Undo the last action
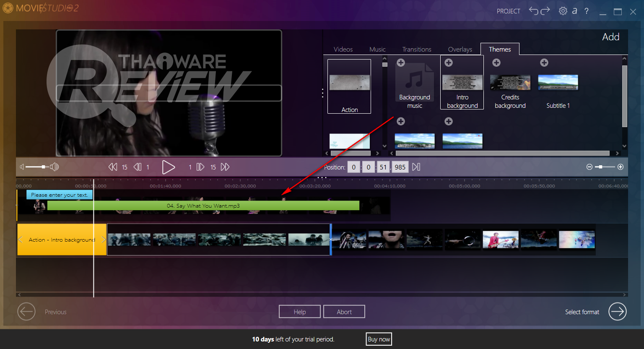This screenshot has height=349, width=644. coord(533,10)
